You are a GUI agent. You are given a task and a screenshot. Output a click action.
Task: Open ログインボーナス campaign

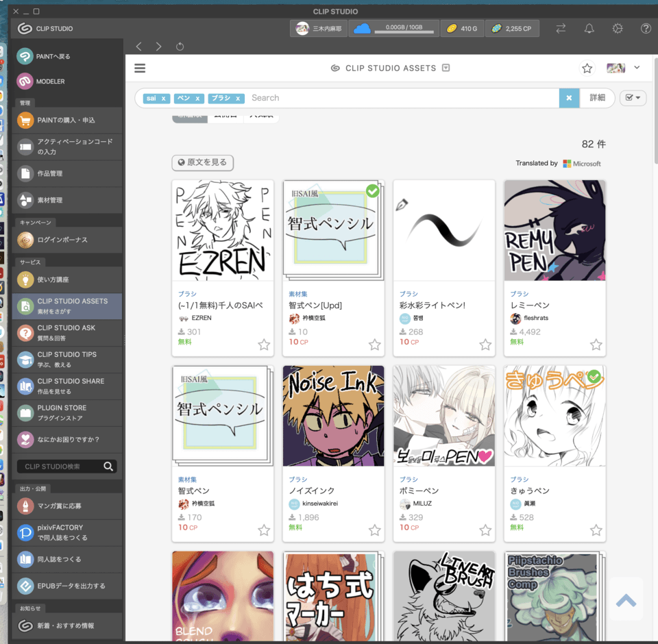(67, 240)
